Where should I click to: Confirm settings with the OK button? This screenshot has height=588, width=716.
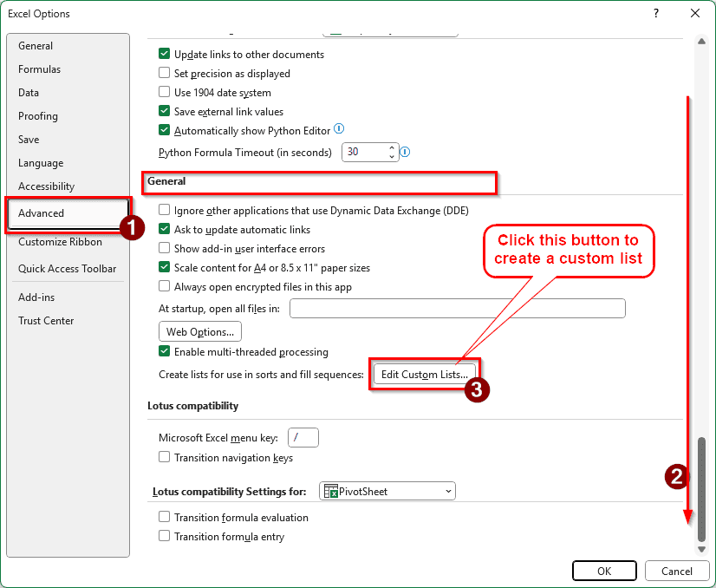(604, 571)
